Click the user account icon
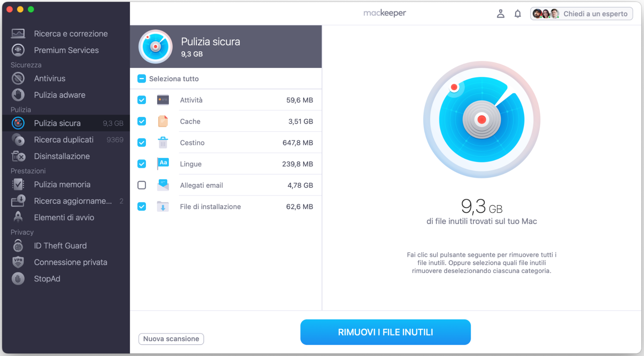The image size is (644, 356). click(x=500, y=14)
